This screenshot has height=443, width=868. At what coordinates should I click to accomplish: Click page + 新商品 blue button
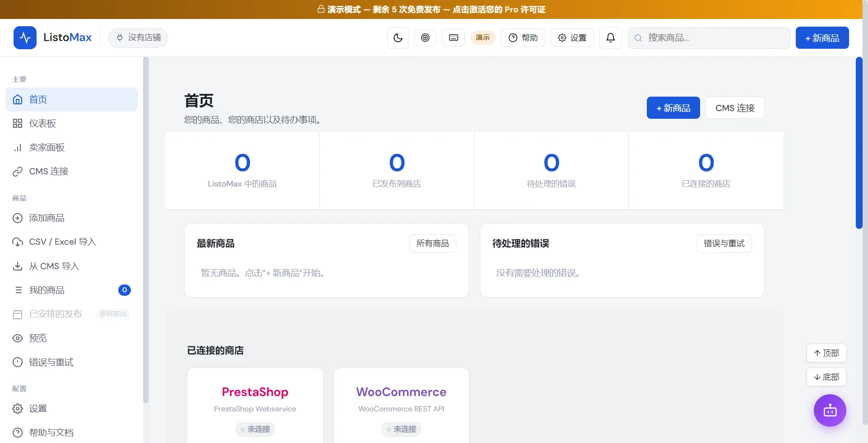(x=673, y=108)
